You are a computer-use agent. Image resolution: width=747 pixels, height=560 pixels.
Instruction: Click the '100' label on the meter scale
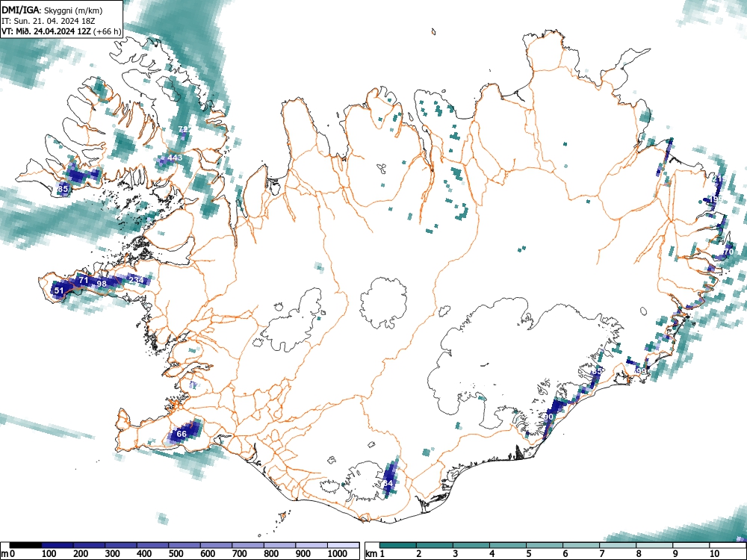point(49,554)
